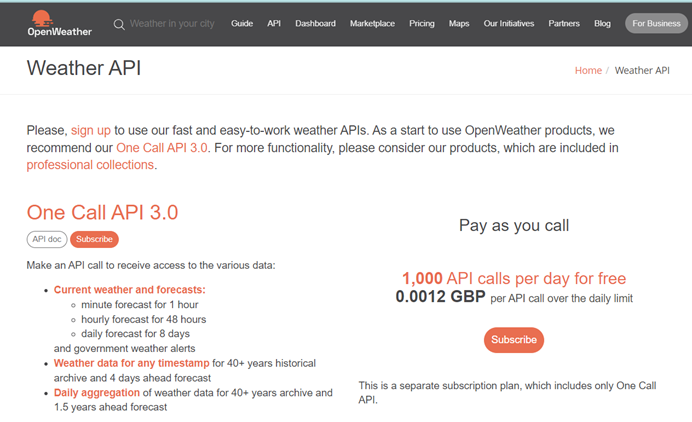
Task: Click 'and government weather alerts' text
Action: tap(124, 348)
